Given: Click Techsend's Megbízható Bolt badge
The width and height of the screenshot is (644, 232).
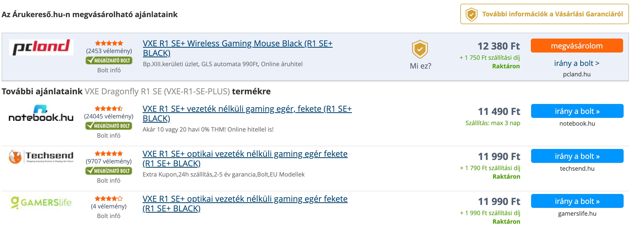Looking at the screenshot, I should pos(109,171).
